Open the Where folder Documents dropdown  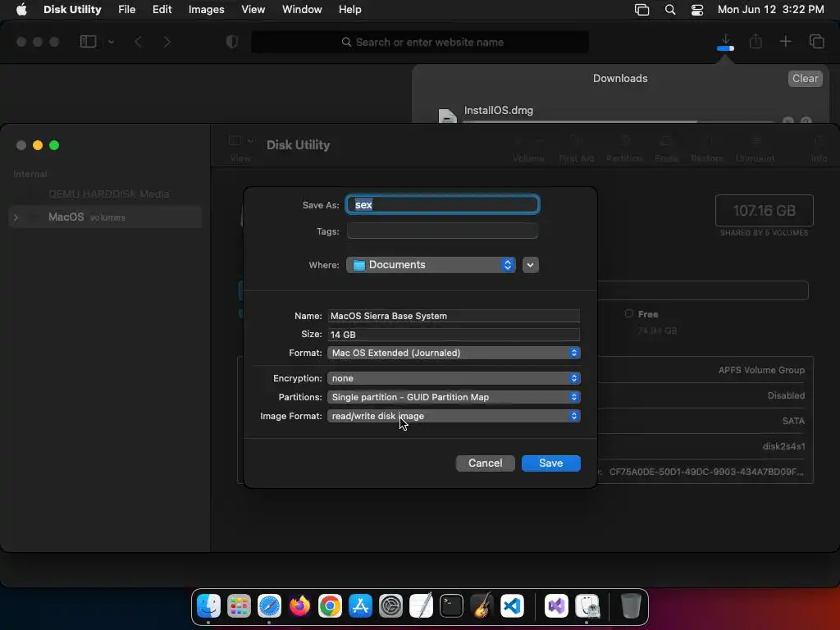[431, 265]
